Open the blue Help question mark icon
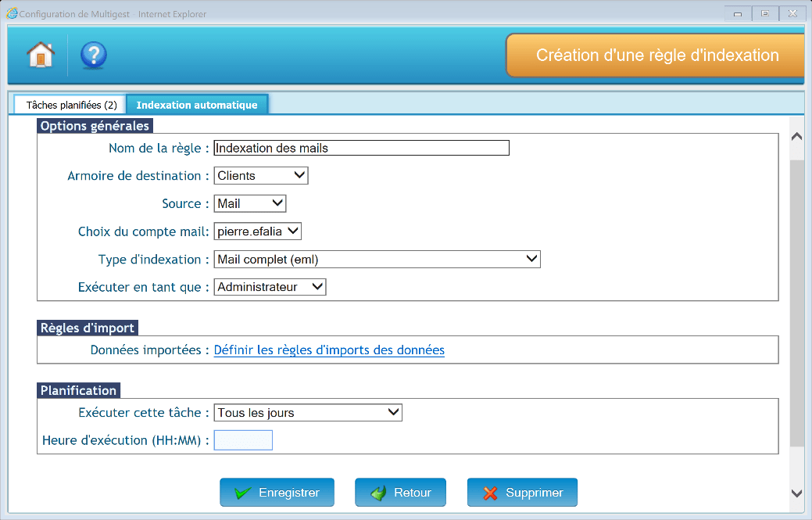The image size is (812, 520). [94, 55]
